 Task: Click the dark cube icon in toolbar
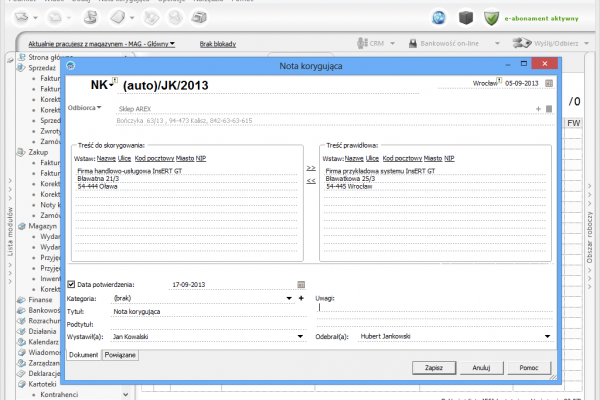point(465,17)
